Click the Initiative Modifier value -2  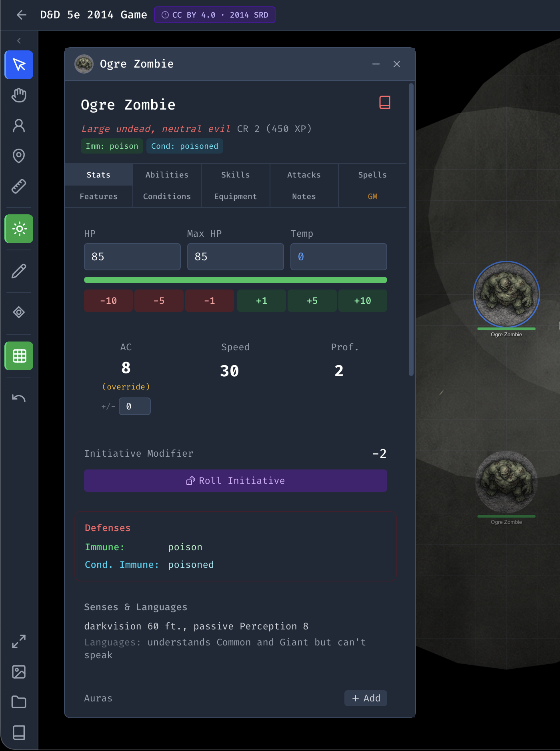(379, 453)
